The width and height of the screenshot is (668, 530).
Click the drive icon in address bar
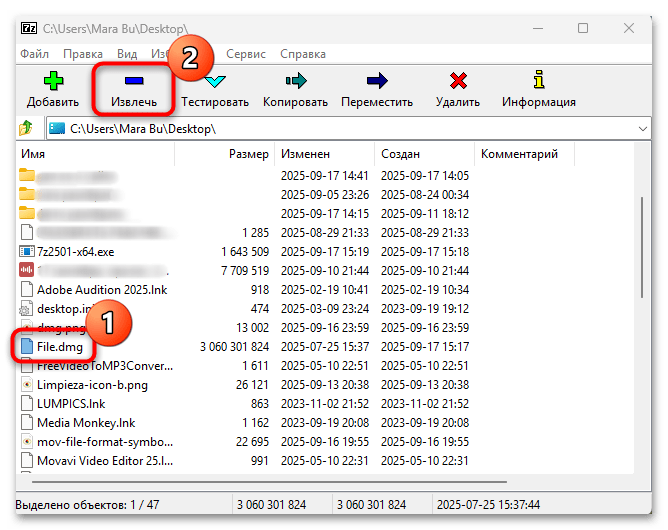click(57, 128)
